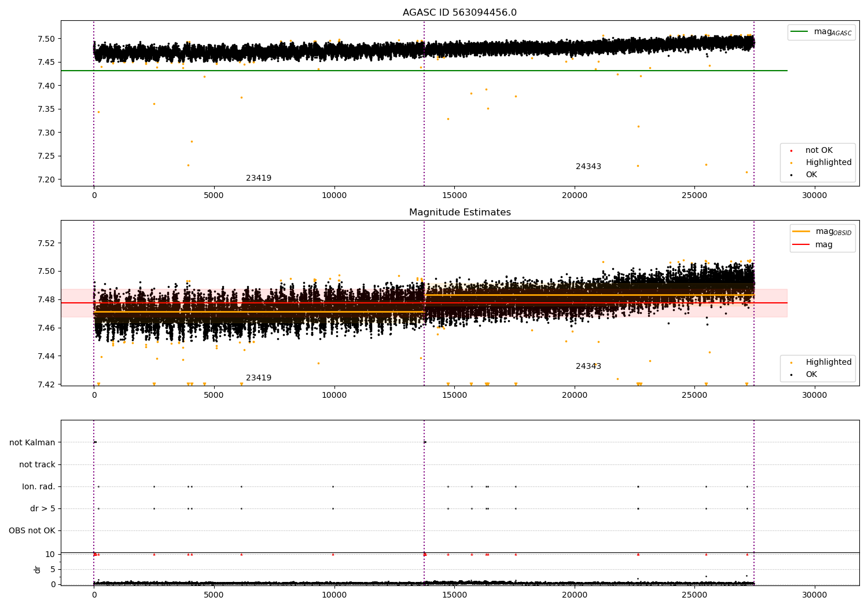This screenshot has width=868, height=608.
Task: Click the orange mag OBSID line swatch
Action: 801,232
